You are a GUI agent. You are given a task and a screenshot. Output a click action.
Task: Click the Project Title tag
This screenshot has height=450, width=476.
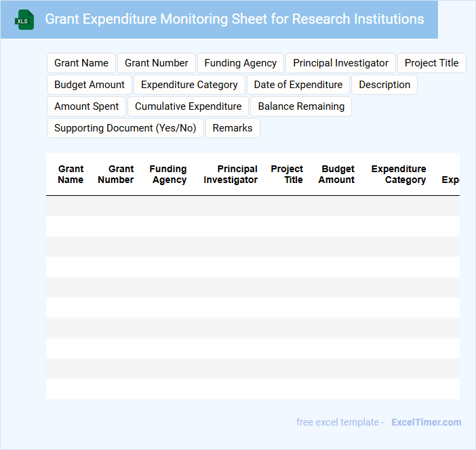click(431, 63)
